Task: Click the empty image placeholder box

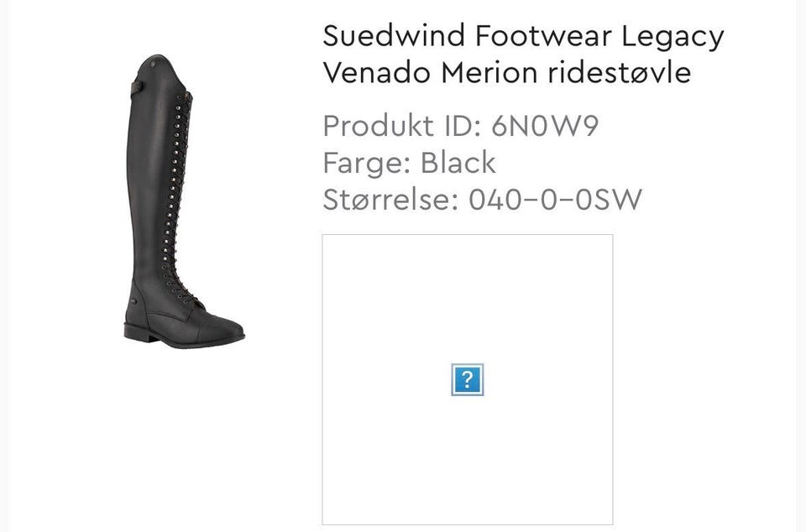Action: (468, 380)
